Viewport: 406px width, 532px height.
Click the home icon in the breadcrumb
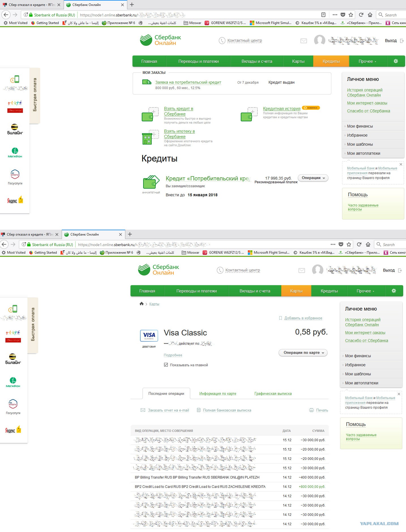coord(141,304)
